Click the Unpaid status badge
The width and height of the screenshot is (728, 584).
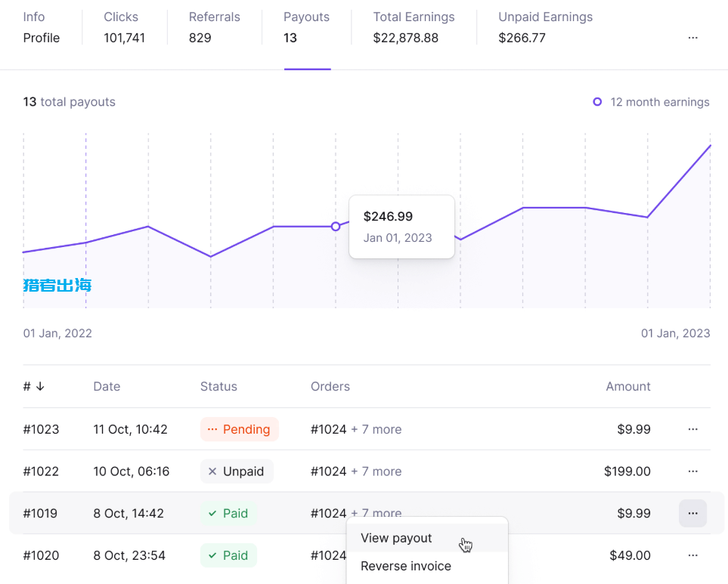(x=237, y=471)
